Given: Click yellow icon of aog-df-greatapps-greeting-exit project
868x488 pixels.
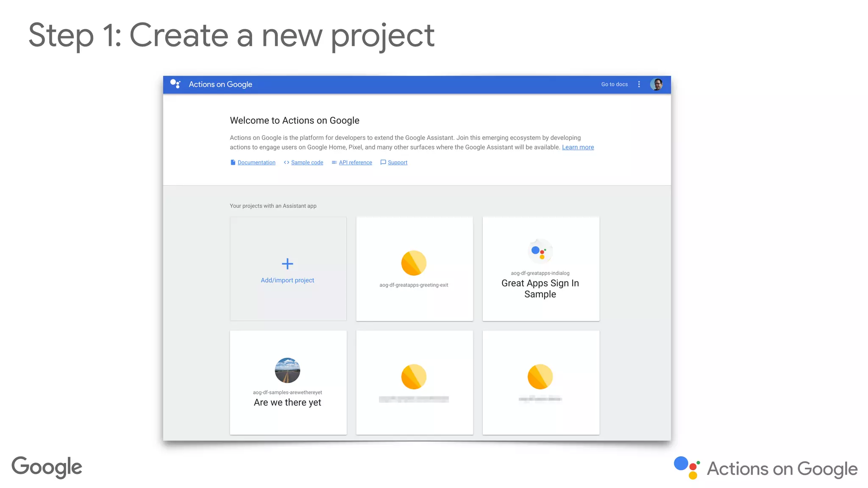Looking at the screenshot, I should click(414, 263).
